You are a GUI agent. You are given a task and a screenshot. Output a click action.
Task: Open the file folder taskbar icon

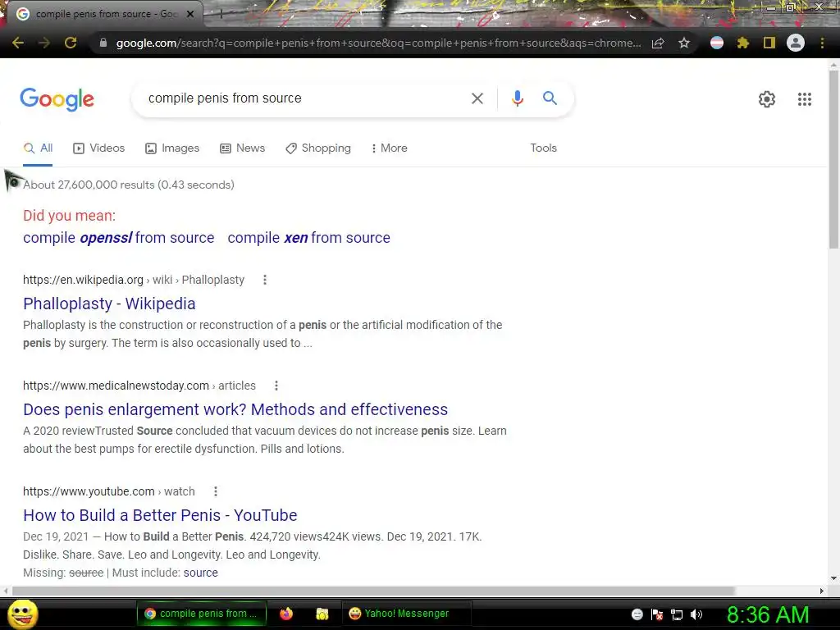coord(322,614)
